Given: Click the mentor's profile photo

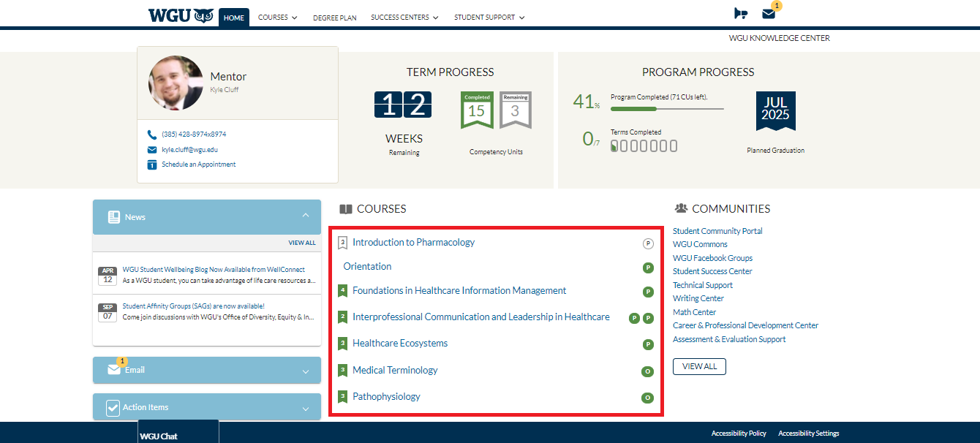Looking at the screenshot, I should (x=176, y=83).
